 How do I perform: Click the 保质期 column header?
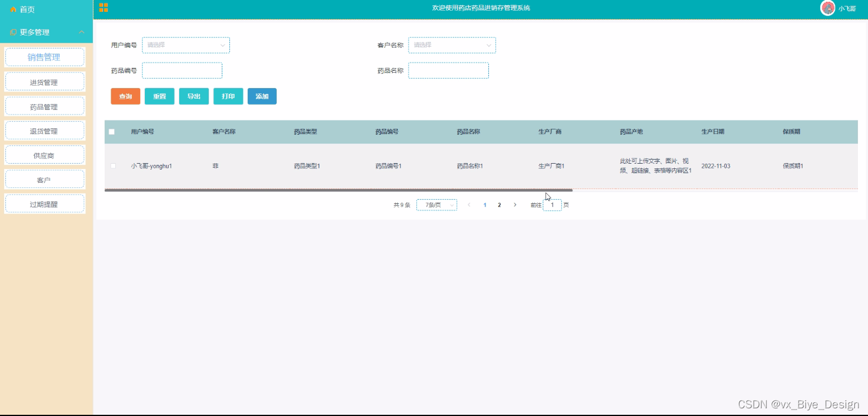click(x=792, y=132)
